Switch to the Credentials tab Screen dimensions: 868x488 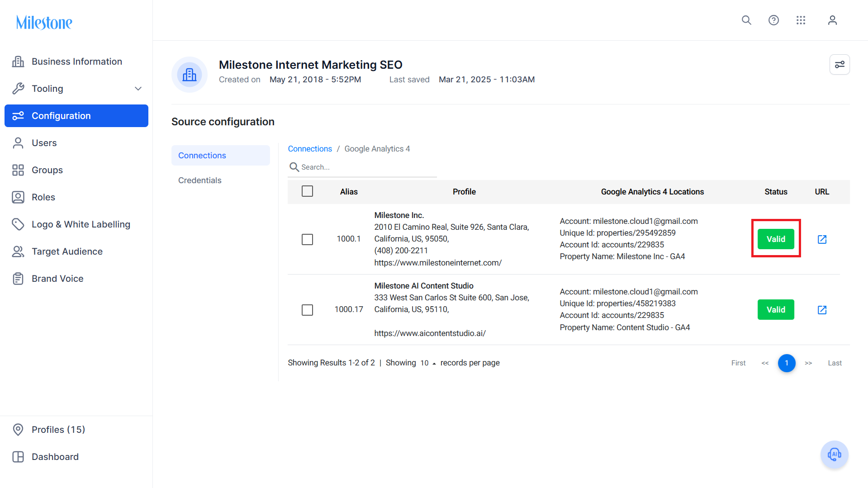click(x=221, y=180)
